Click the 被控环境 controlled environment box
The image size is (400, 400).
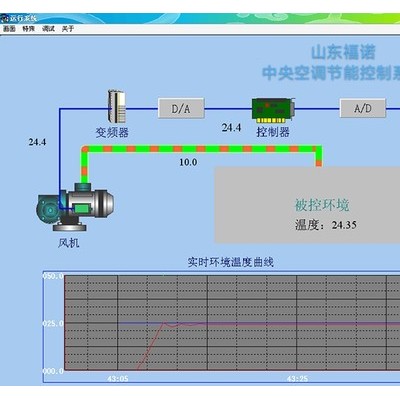pyautogui.click(x=307, y=205)
